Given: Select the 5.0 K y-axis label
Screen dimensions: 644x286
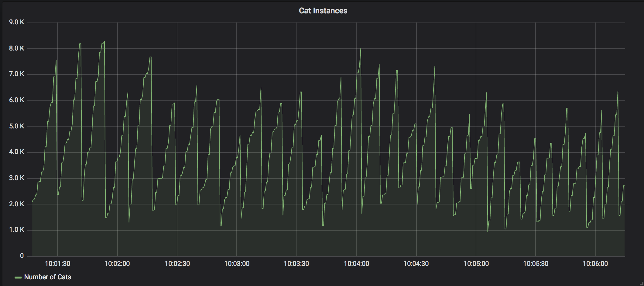Looking at the screenshot, I should point(17,126).
